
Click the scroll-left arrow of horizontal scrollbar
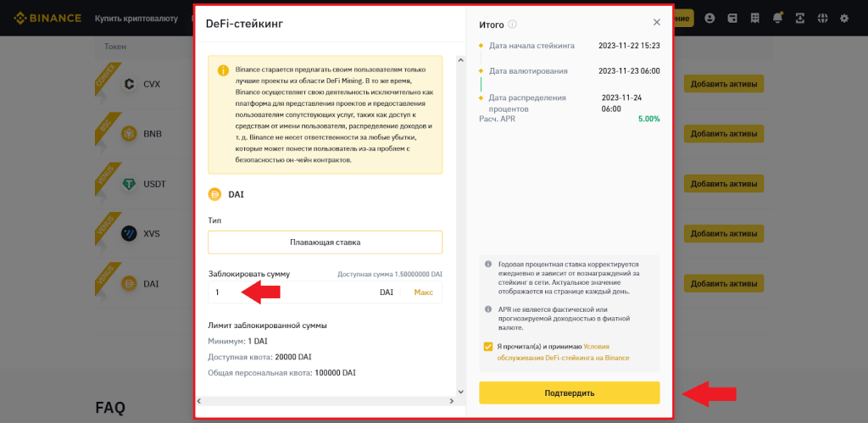tap(198, 400)
